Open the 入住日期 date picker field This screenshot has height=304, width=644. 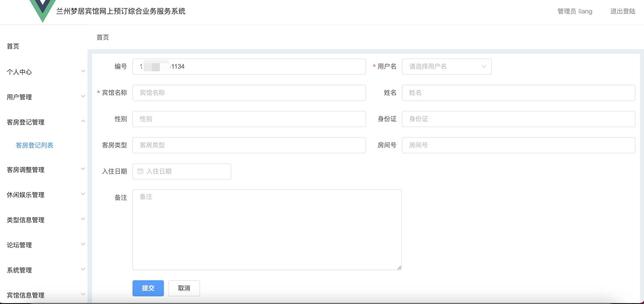click(x=182, y=171)
